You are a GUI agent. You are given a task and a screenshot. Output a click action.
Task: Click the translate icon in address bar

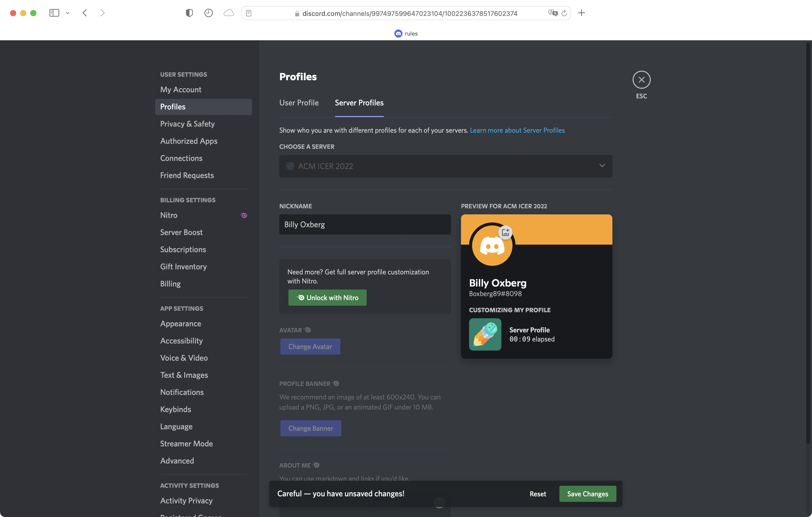(553, 13)
